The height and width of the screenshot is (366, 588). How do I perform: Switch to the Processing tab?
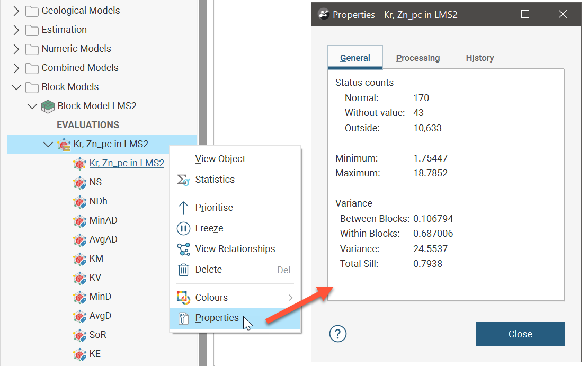pyautogui.click(x=418, y=58)
